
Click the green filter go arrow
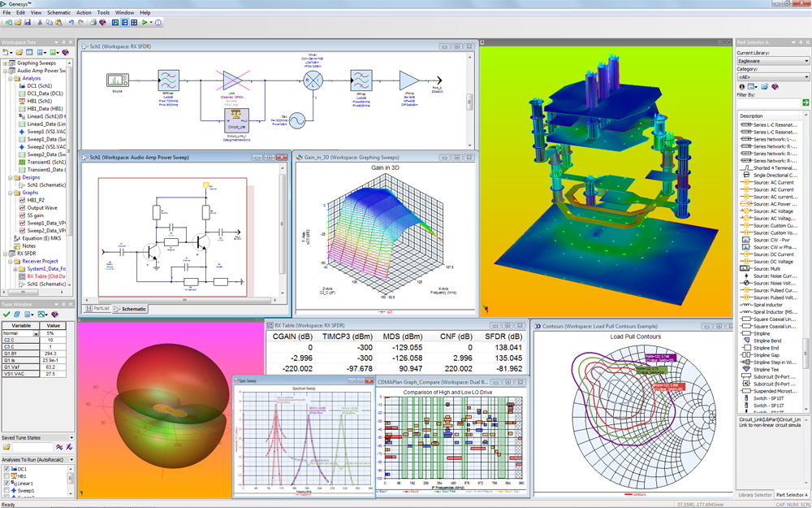tap(806, 103)
